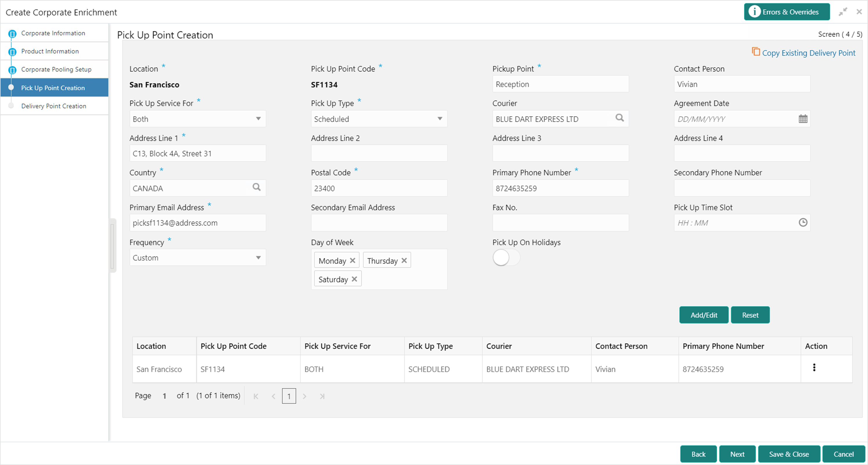Image resolution: width=868 pixels, height=465 pixels.
Task: Click the sidebar collapse splitter handle
Action: 113,246
